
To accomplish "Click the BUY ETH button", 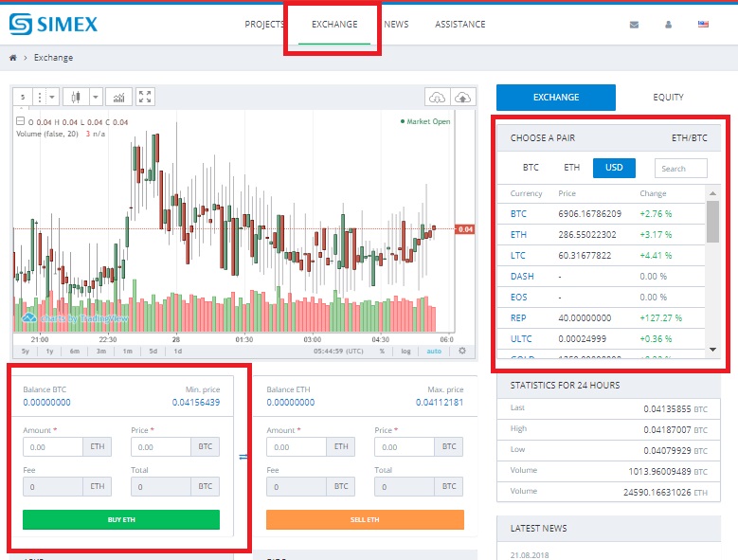I will click(121, 519).
